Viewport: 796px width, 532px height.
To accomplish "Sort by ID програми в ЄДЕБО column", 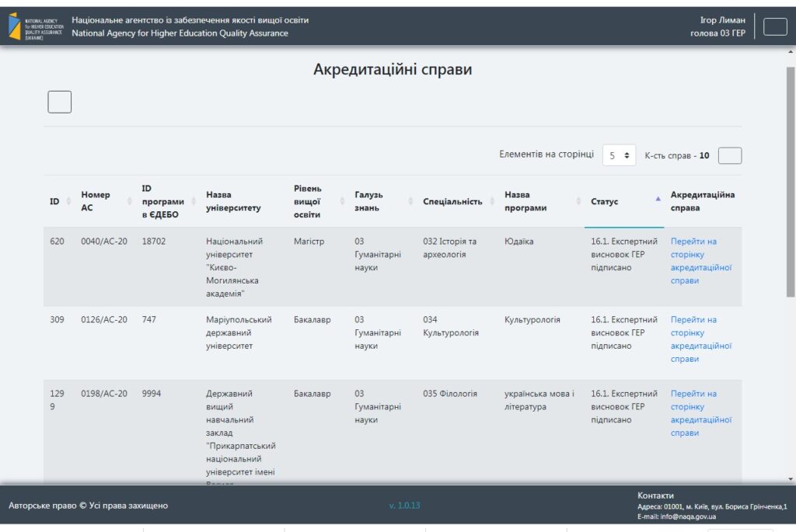I will click(166, 201).
